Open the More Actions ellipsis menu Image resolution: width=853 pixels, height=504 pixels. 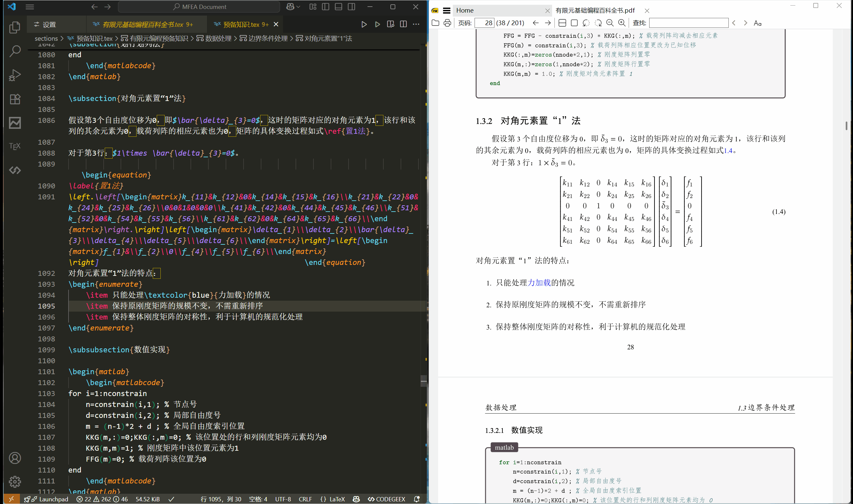(x=416, y=25)
